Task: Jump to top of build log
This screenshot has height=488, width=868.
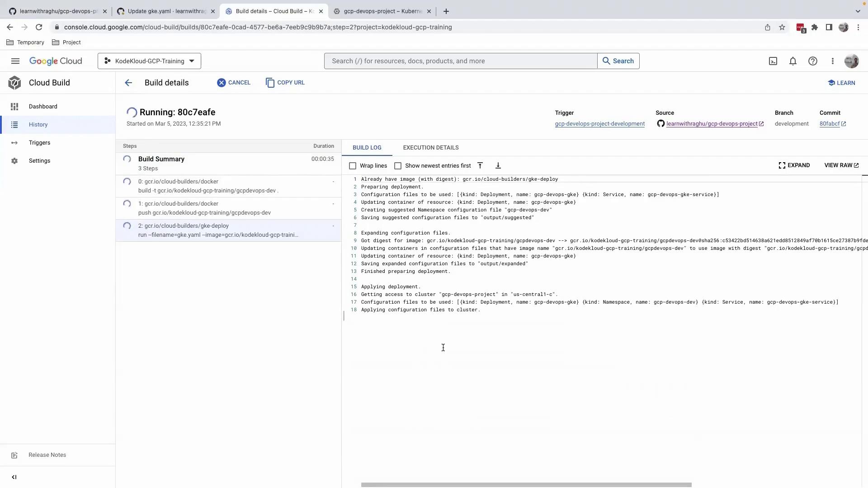Action: pyautogui.click(x=480, y=166)
